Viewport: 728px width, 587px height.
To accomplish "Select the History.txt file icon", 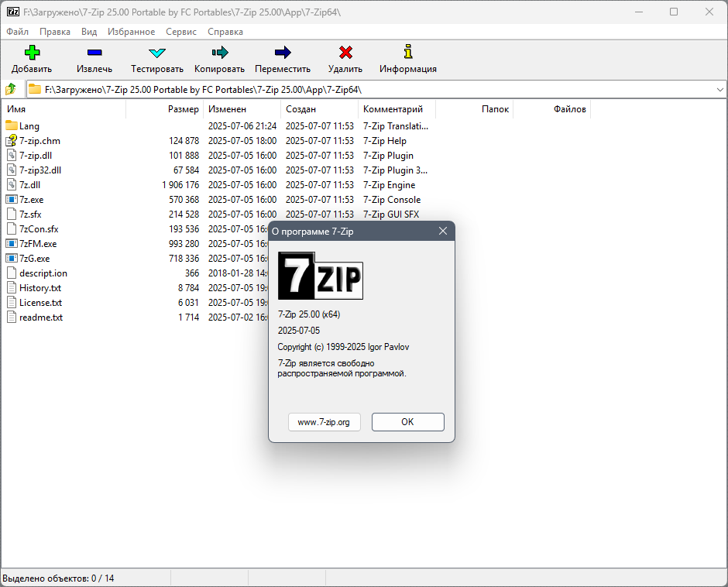I will point(11,287).
